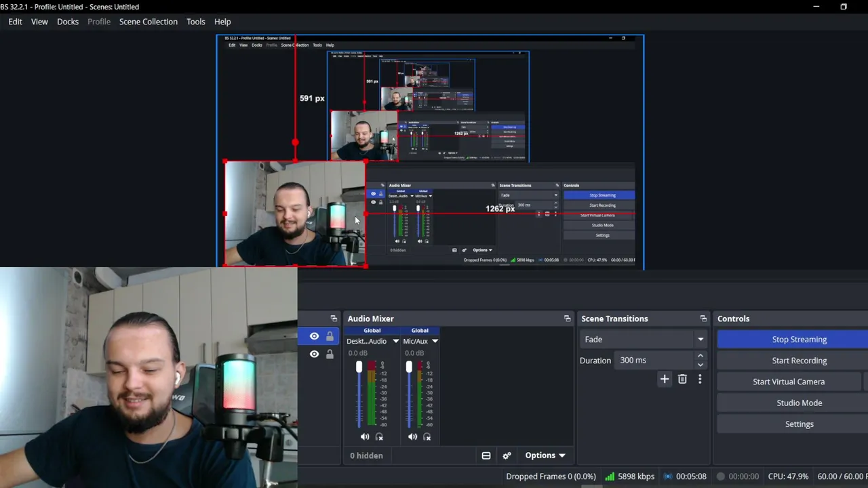Open the Edit menu
The width and height of the screenshot is (868, 488).
(x=15, y=22)
